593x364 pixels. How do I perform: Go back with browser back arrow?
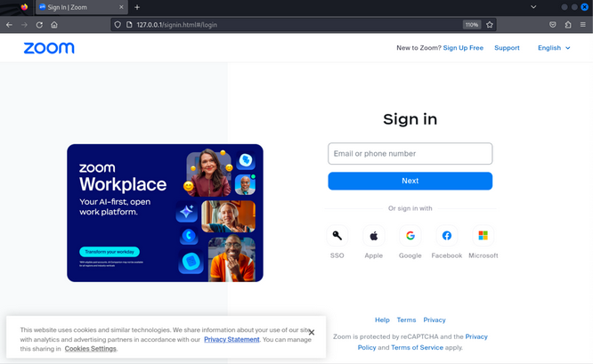coord(9,25)
